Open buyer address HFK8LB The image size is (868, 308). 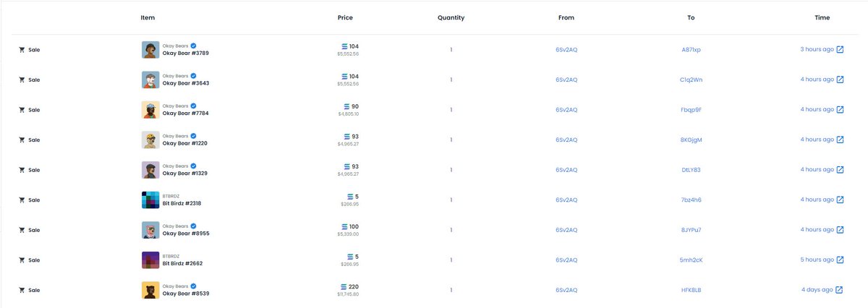692,290
